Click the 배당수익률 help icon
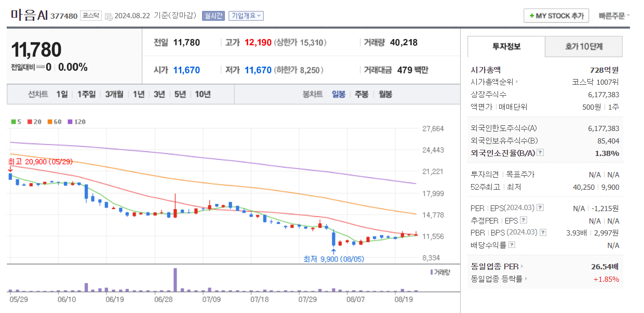644x313 pixels. [x=512, y=243]
